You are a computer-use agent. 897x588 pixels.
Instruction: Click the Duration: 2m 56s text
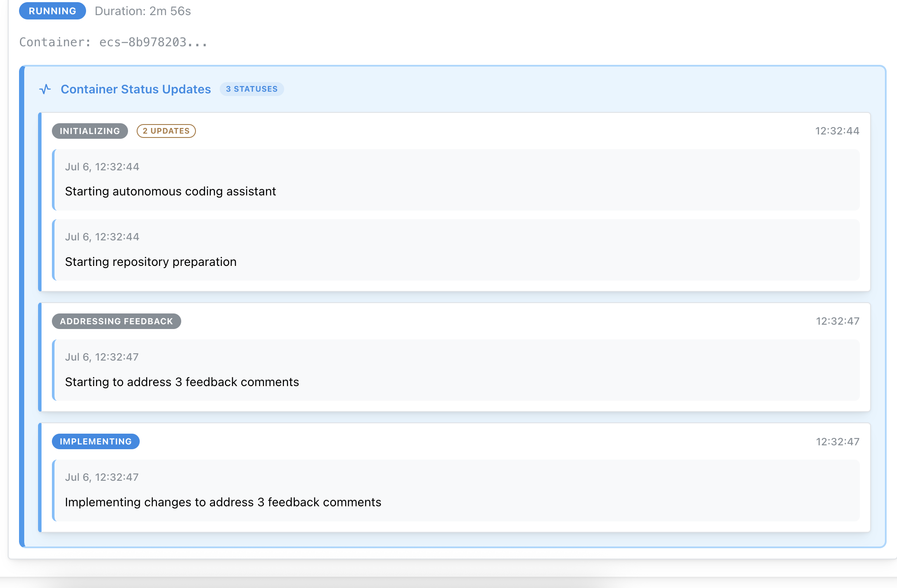point(143,11)
